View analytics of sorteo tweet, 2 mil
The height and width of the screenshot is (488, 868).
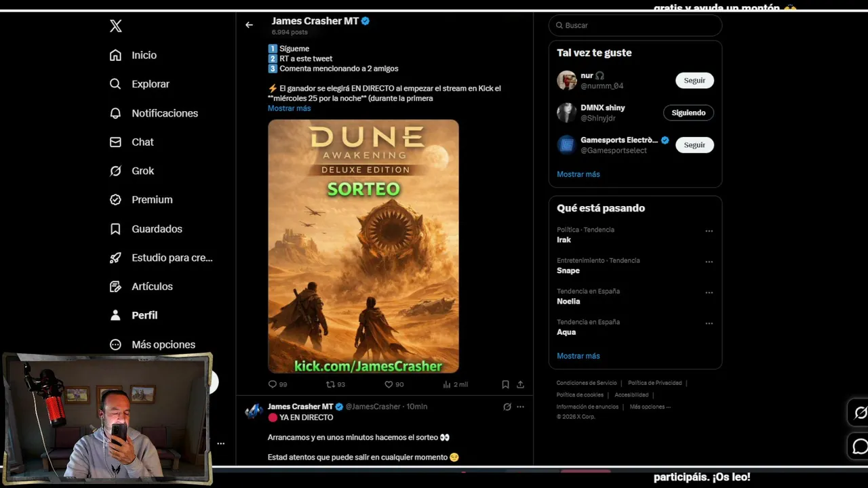[x=455, y=384]
